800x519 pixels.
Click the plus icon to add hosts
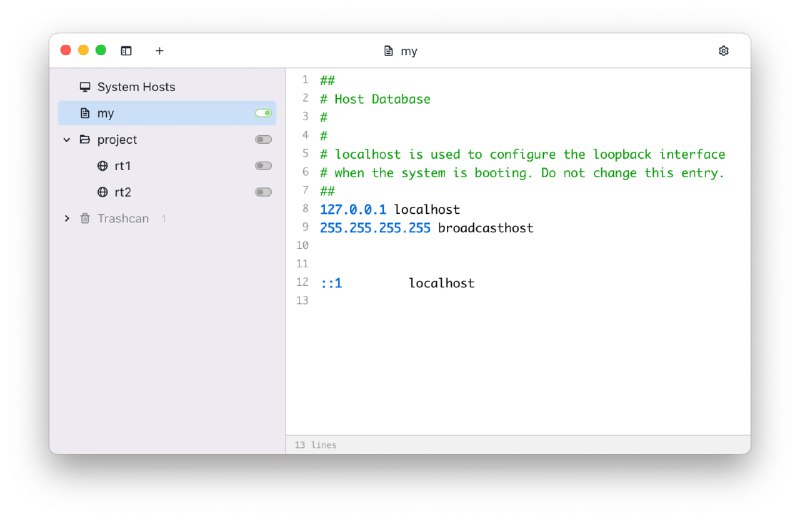pyautogui.click(x=159, y=51)
